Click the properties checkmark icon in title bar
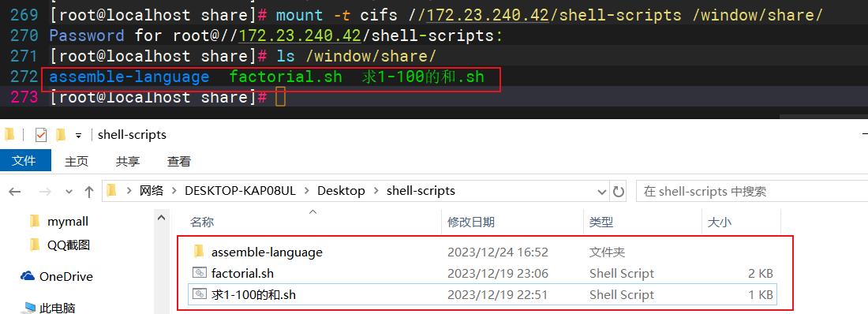Viewport: 868px width, 314px height. 41,135
